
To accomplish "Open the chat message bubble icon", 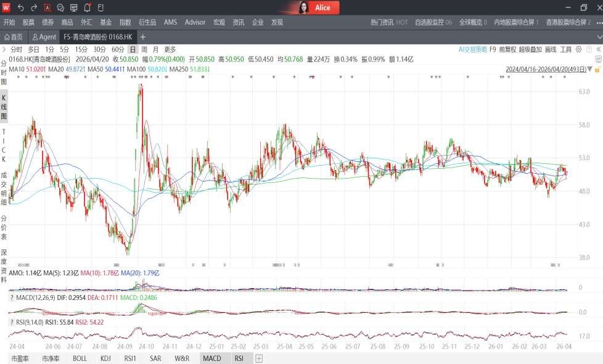I will tap(60, 7).
